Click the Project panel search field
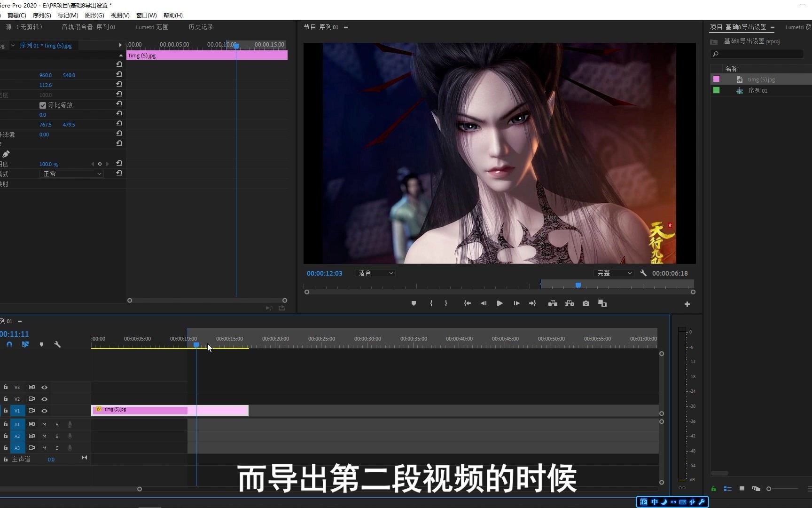Viewport: 812px width, 508px height. 757,54
